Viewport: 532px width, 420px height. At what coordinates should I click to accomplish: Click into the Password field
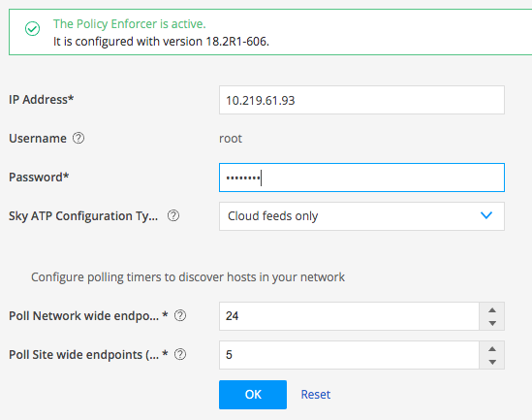click(361, 178)
